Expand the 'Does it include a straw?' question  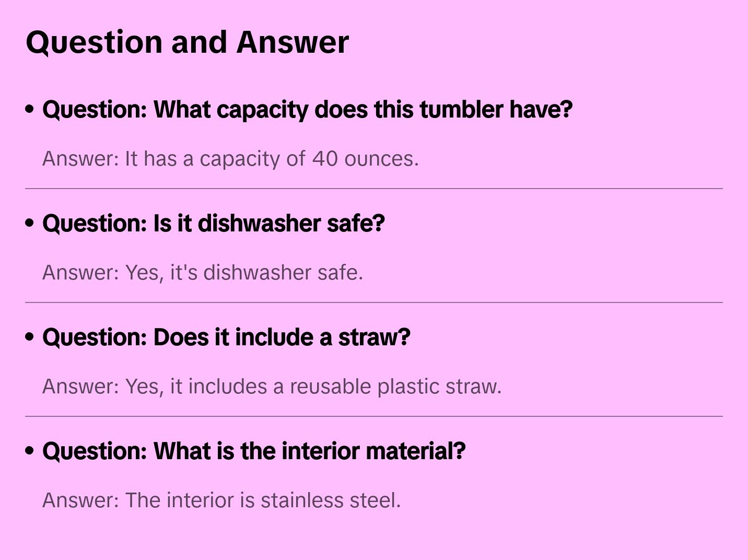tap(226, 337)
